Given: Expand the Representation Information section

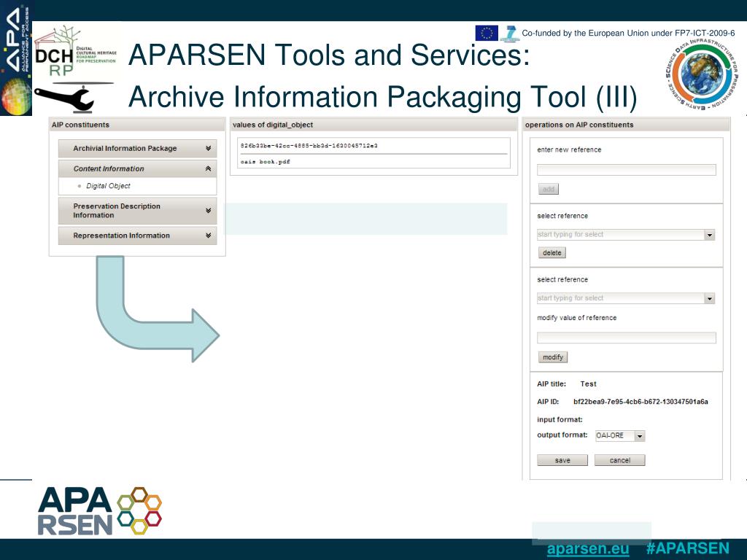Looking at the screenshot, I should pos(137,236).
